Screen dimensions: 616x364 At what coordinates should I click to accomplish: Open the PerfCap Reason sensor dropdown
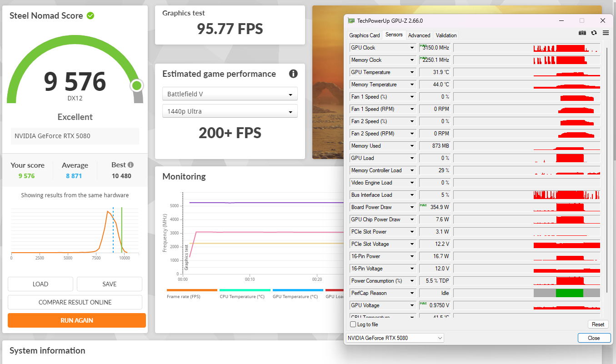click(x=412, y=293)
